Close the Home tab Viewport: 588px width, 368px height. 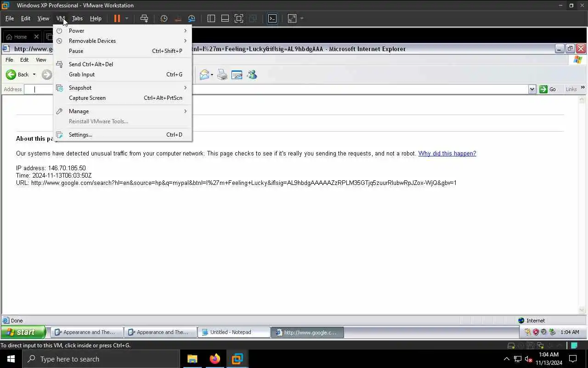click(x=36, y=37)
